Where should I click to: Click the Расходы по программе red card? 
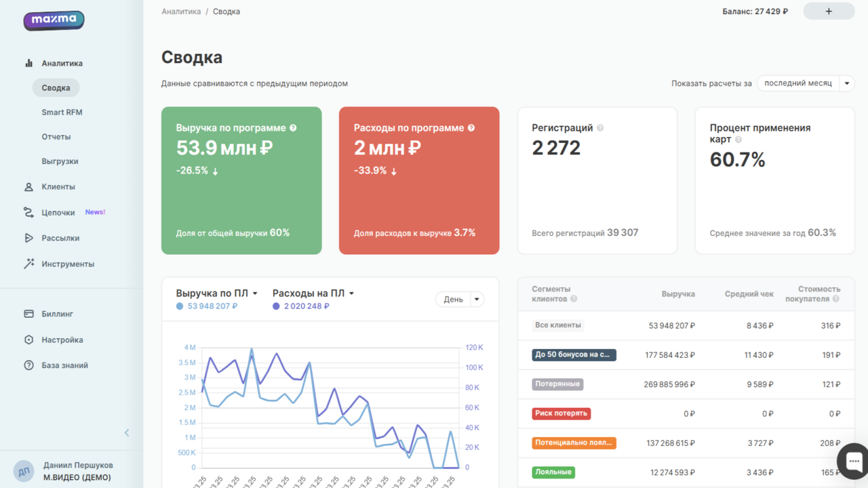419,180
